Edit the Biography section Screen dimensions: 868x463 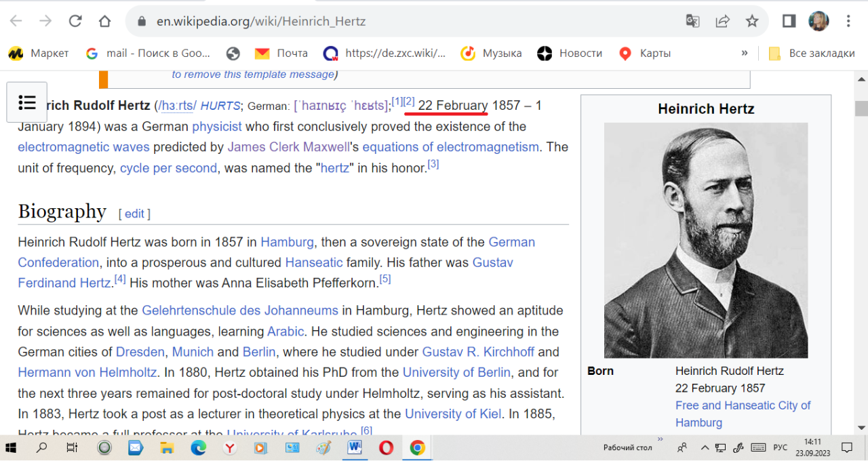click(134, 214)
